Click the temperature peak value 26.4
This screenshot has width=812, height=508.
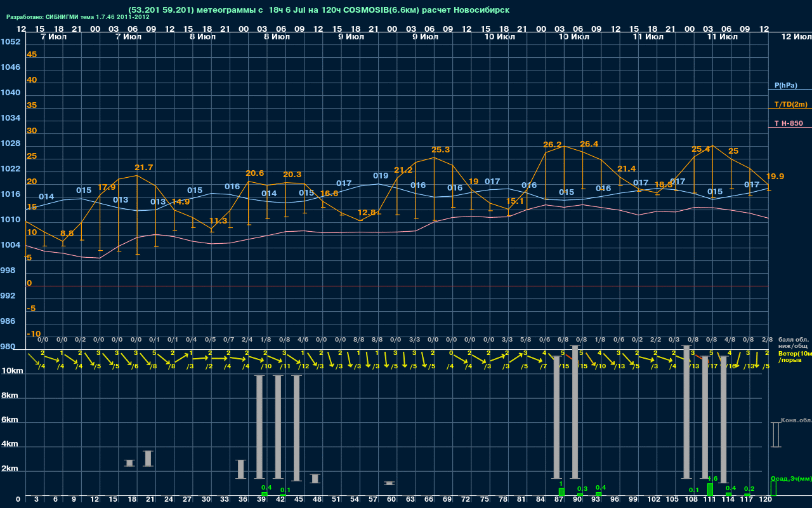(x=589, y=144)
